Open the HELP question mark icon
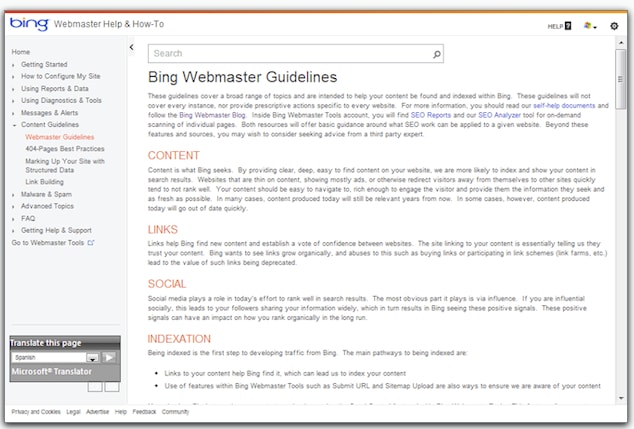 tap(568, 26)
